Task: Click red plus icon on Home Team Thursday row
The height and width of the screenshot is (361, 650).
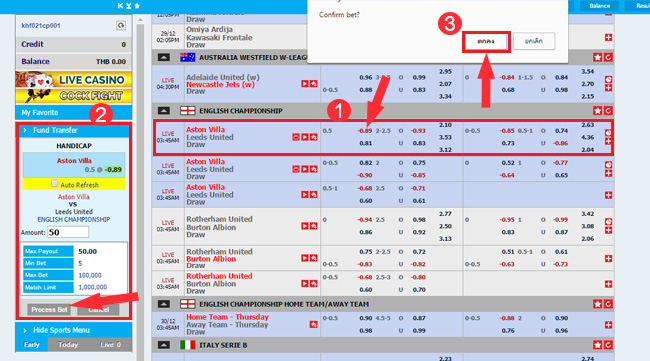Action: [608, 325]
